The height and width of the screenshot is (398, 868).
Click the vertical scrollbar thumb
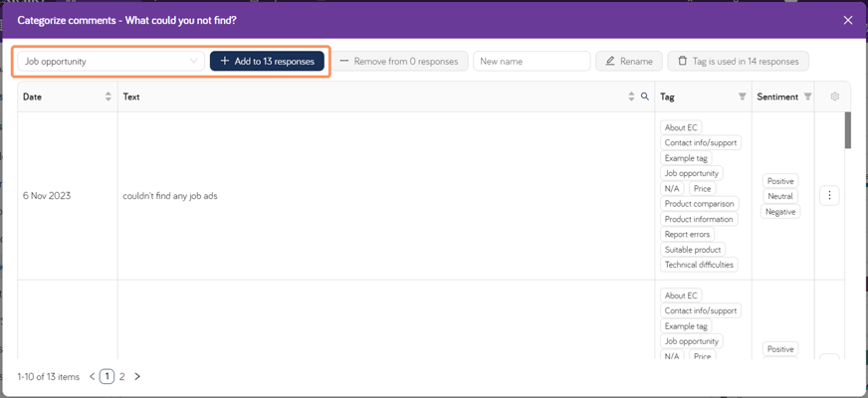(847, 130)
